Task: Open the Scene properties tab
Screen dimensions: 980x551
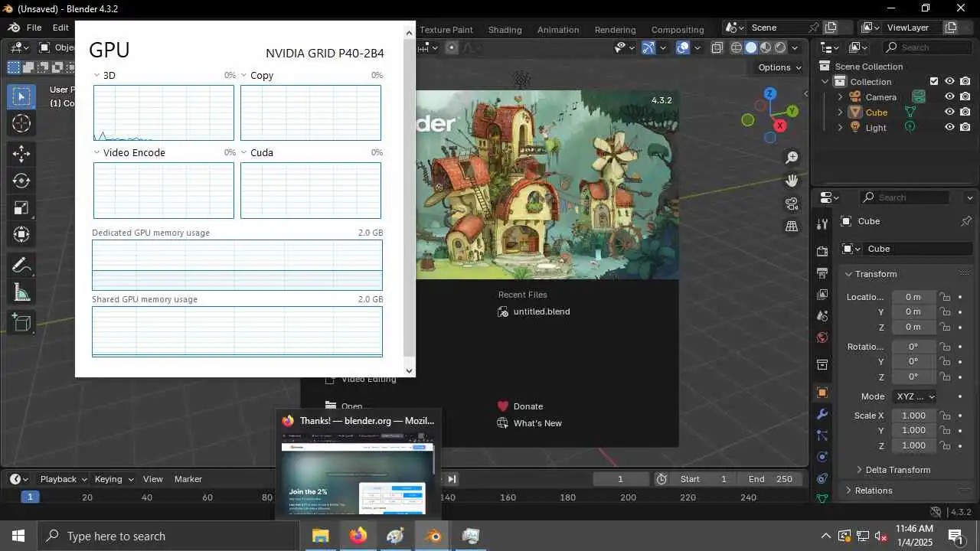Action: coord(822,315)
